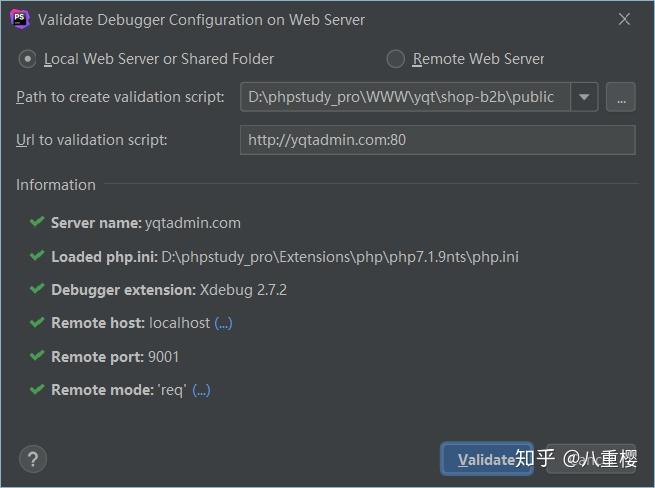Open the validation script path dropdown arrow
Viewport: 655px width, 488px height.
(584, 97)
